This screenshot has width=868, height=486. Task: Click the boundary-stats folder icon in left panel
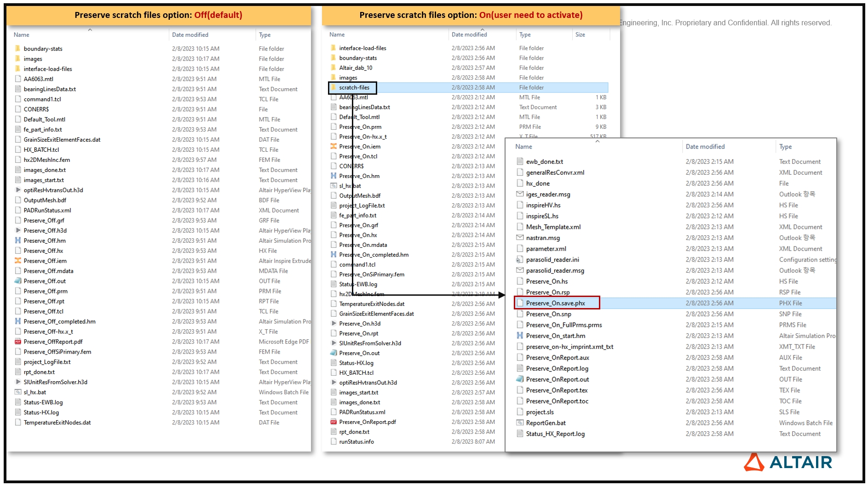pyautogui.click(x=18, y=49)
